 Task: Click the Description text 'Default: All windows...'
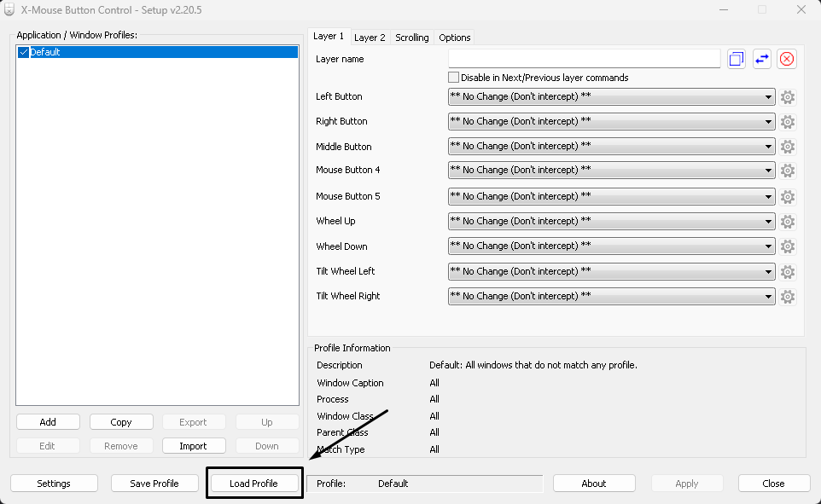(x=533, y=365)
